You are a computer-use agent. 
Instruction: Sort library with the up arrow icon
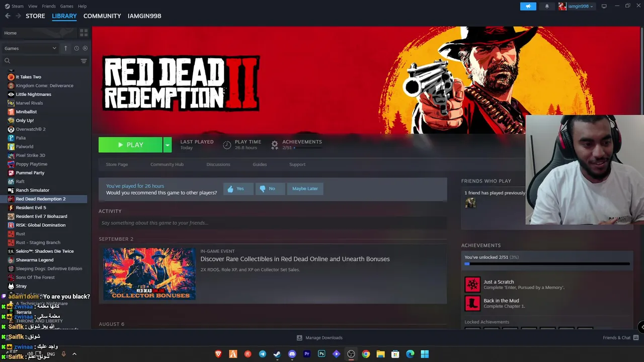65,48
